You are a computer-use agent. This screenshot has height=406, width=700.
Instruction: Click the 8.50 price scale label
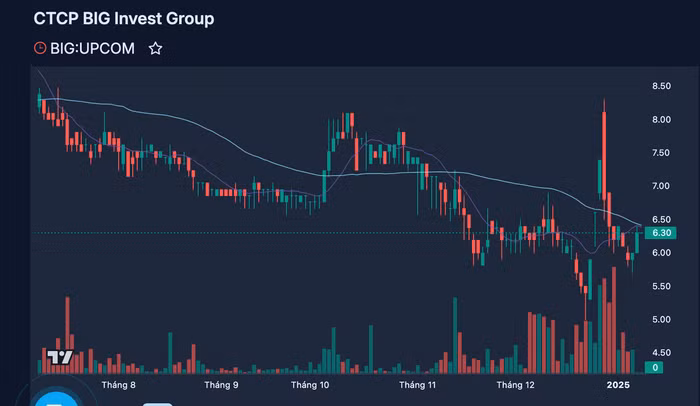pyautogui.click(x=661, y=87)
